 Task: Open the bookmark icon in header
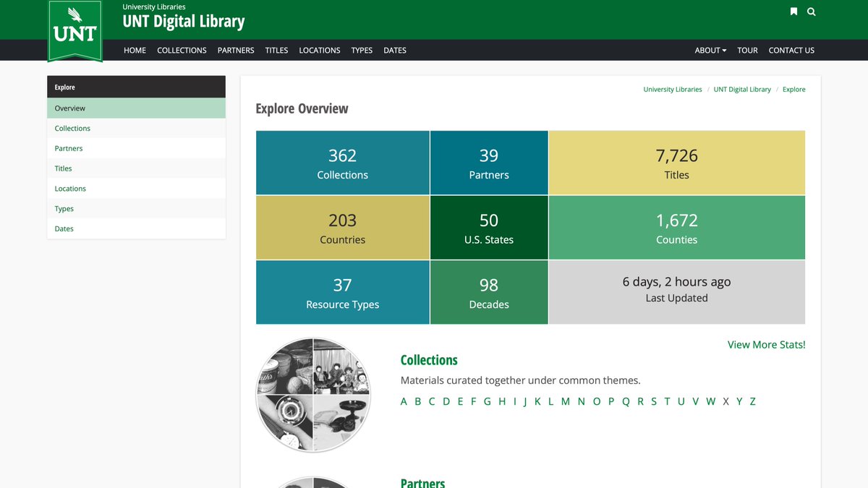pyautogui.click(x=793, y=12)
